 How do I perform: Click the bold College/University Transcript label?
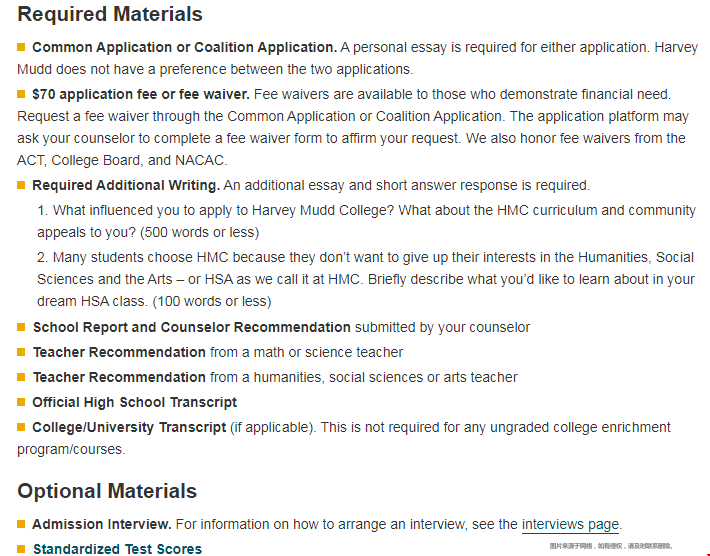coord(129,427)
